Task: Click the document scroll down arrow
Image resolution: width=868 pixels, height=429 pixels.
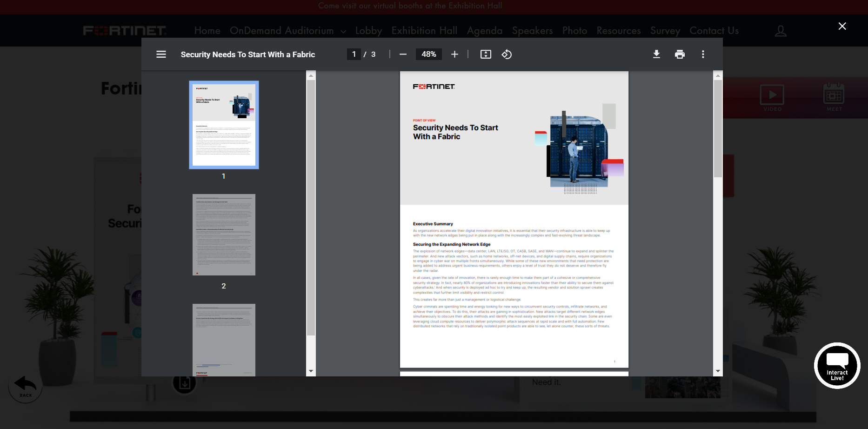Action: click(718, 371)
